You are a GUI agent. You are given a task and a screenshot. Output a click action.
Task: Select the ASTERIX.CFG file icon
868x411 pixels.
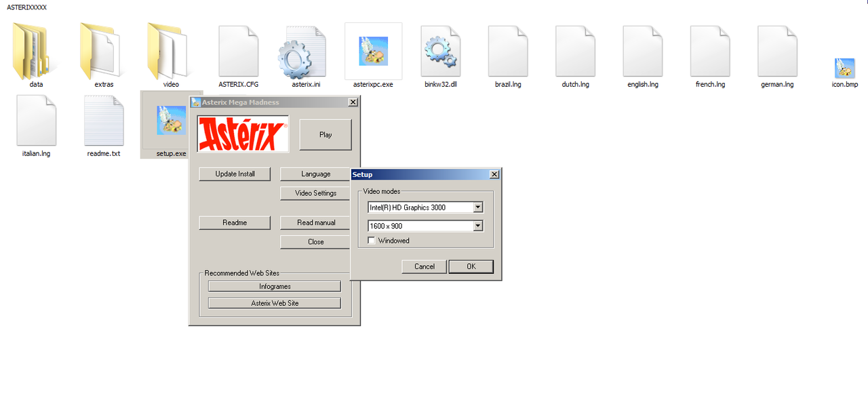pos(239,51)
